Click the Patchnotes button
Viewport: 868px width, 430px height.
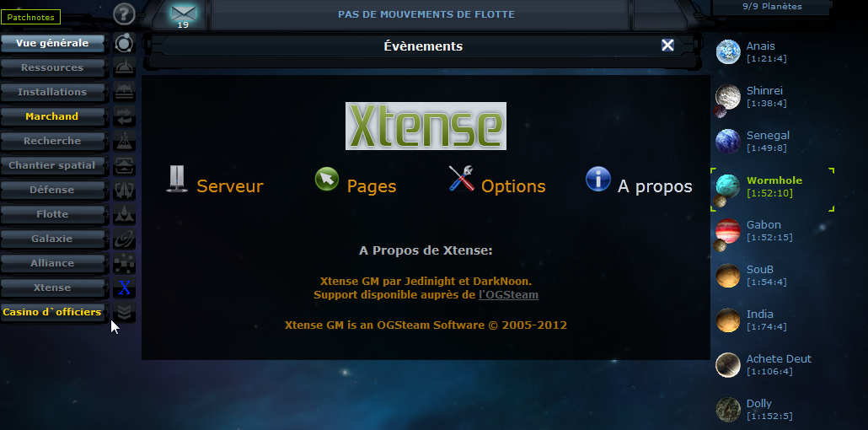(29, 17)
